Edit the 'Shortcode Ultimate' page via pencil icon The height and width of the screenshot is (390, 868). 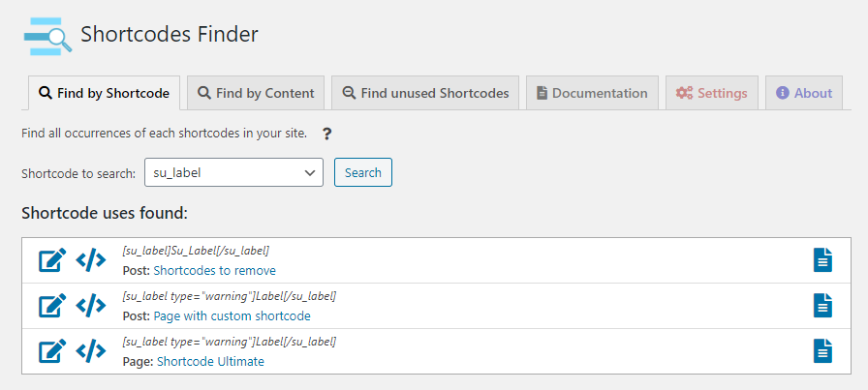point(52,351)
